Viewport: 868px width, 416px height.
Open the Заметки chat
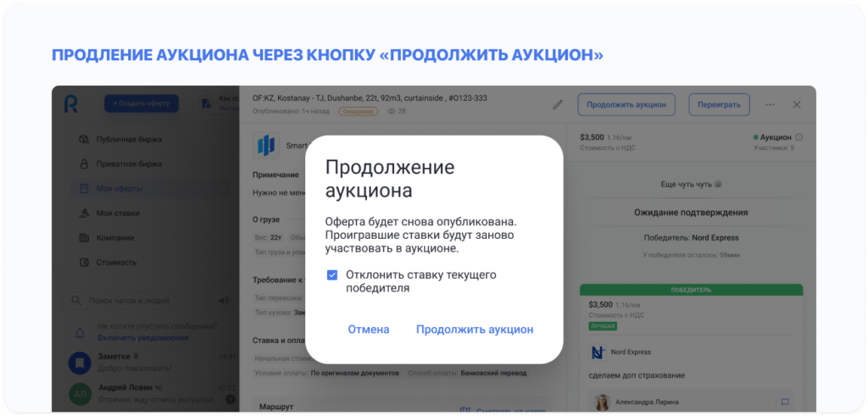coord(153,363)
